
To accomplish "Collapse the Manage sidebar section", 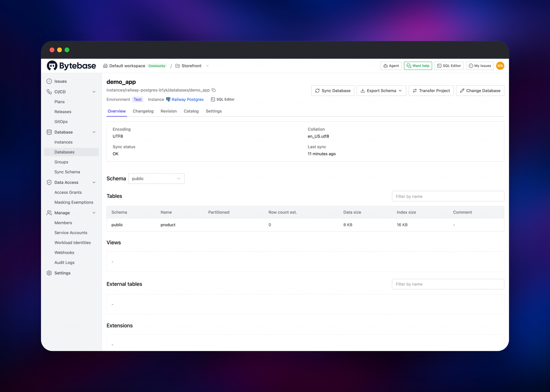I will click(94, 213).
